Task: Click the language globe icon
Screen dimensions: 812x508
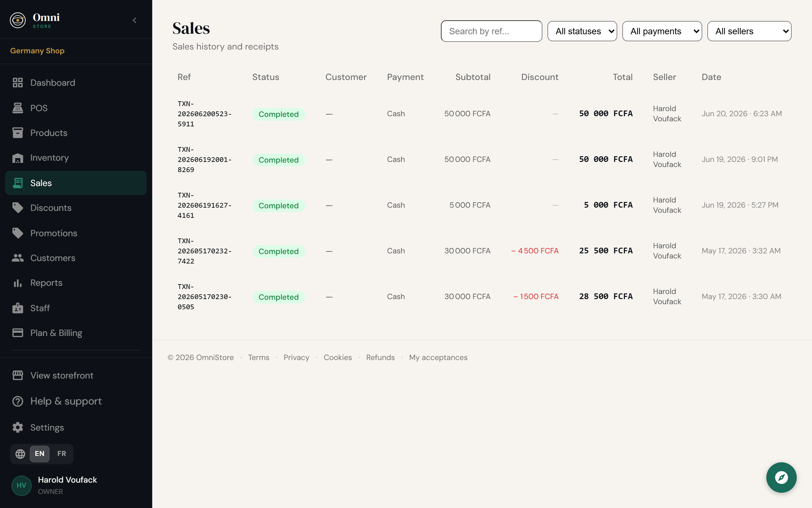Action: point(21,454)
